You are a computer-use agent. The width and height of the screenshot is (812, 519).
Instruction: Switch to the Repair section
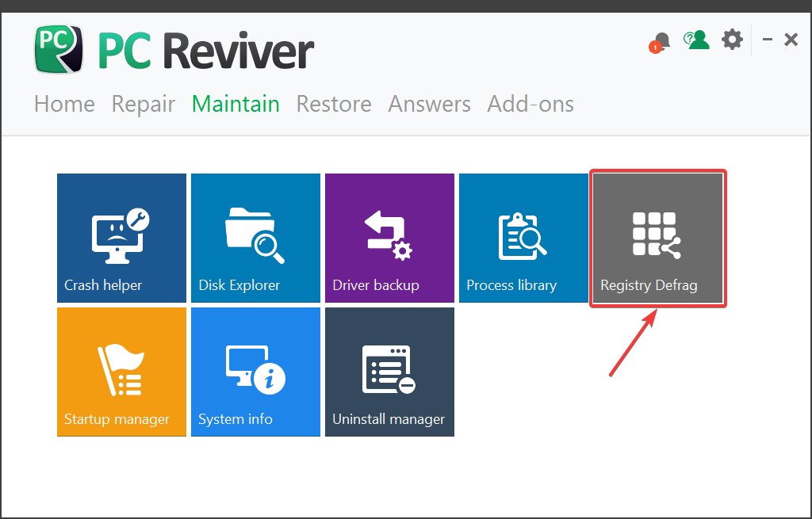tap(143, 104)
